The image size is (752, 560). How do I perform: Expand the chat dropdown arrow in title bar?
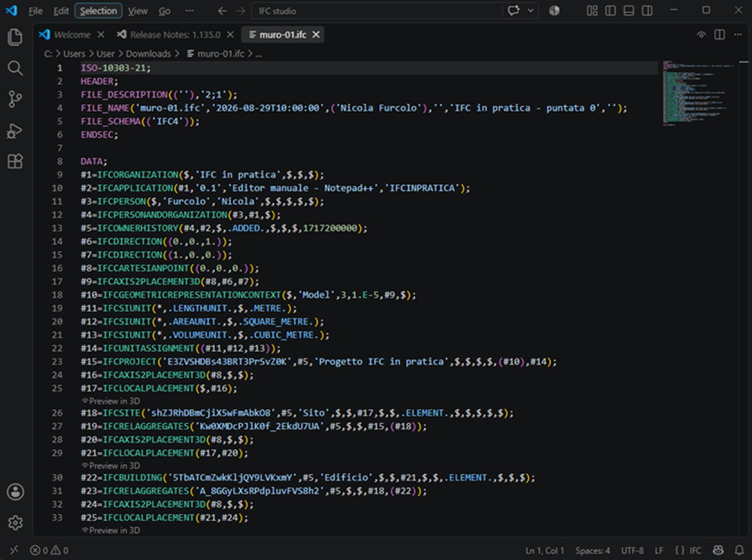530,11
